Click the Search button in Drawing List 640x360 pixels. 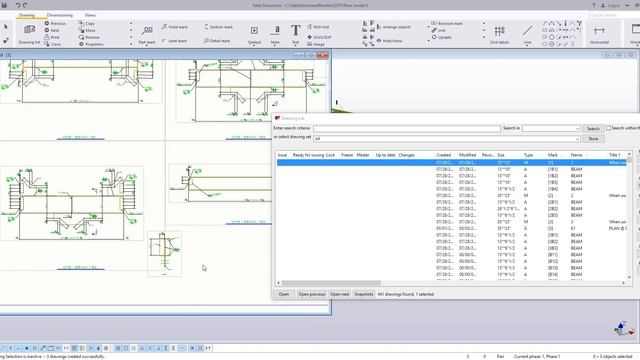click(x=593, y=129)
